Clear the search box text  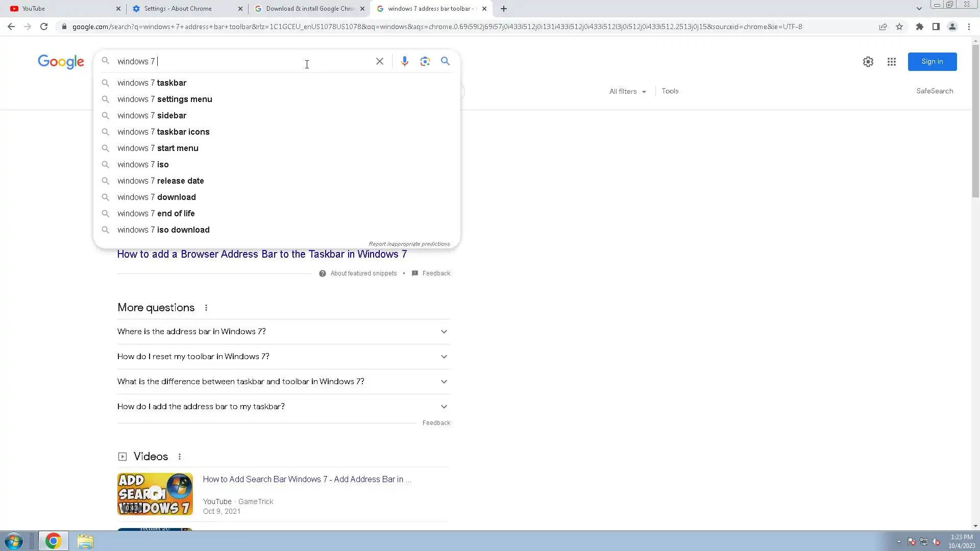379,61
